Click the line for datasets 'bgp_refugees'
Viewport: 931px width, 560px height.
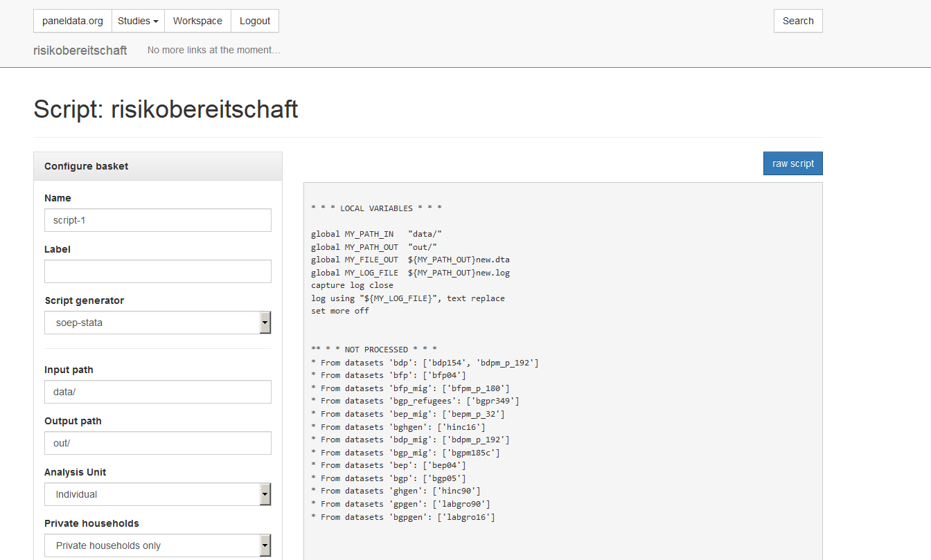click(415, 401)
